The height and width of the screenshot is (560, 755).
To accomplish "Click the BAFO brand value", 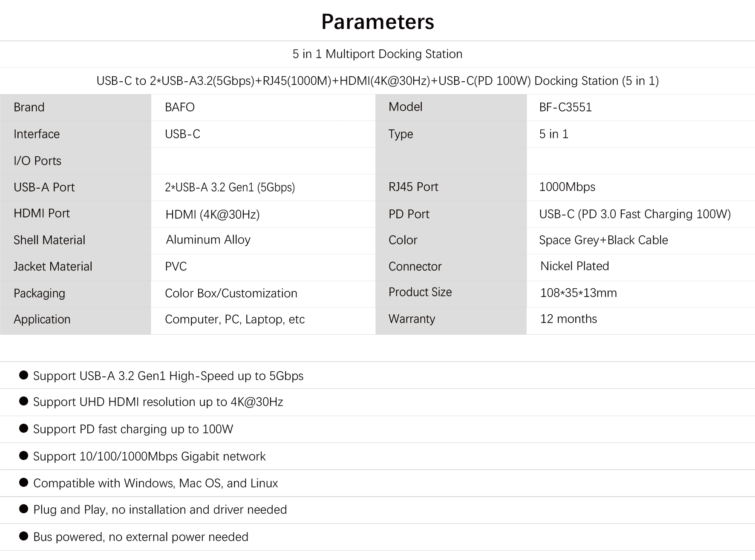I will [180, 107].
